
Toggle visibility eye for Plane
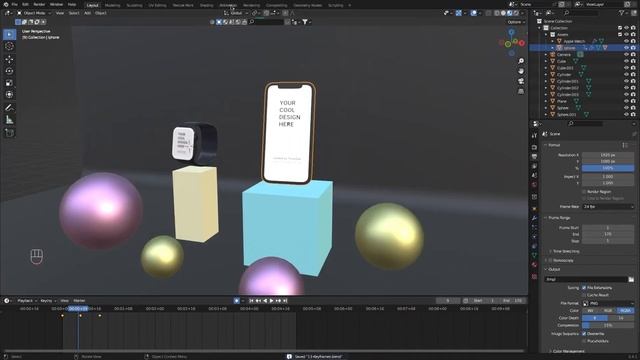627,101
